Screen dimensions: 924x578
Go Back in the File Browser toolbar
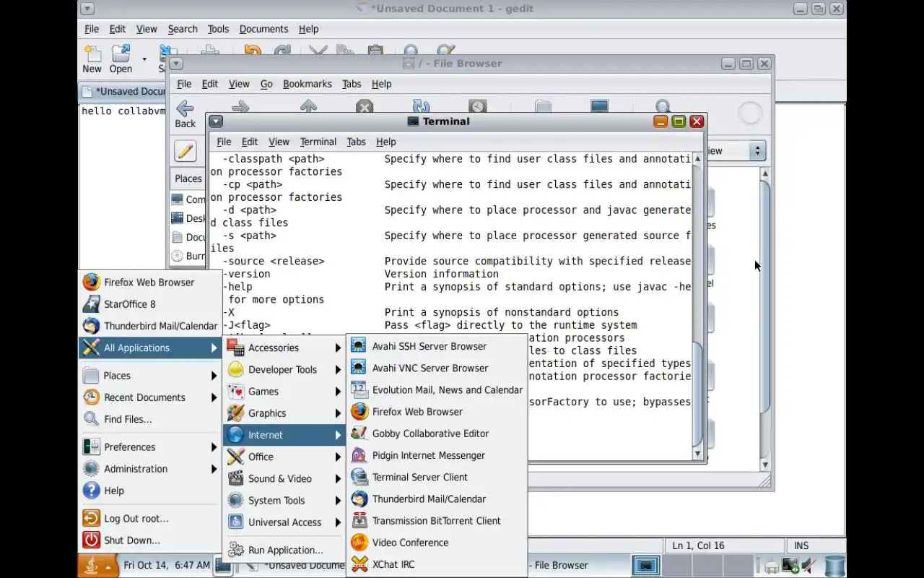coord(185,114)
